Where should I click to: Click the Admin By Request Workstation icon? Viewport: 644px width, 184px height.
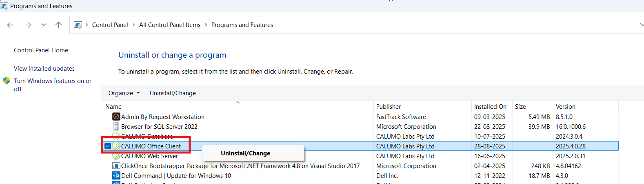pos(116,117)
